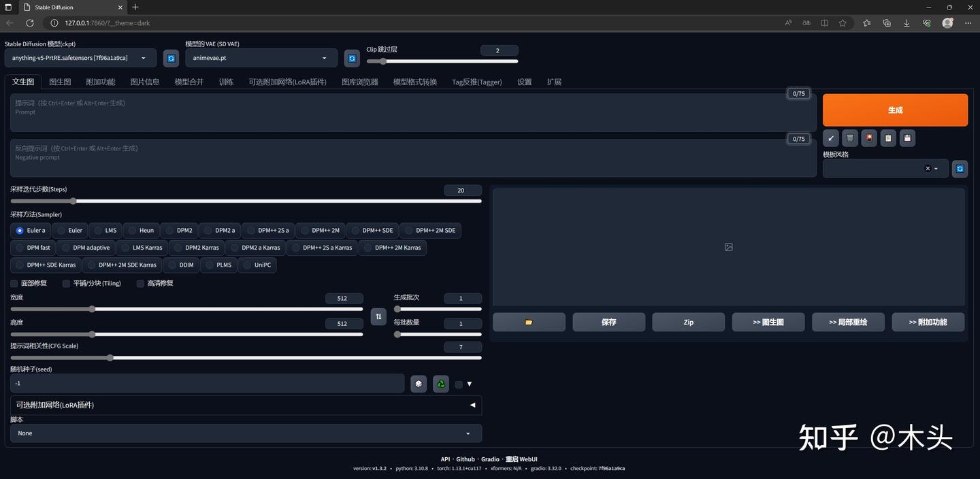
Task: Refresh the SD VAE model list
Action: click(x=352, y=59)
